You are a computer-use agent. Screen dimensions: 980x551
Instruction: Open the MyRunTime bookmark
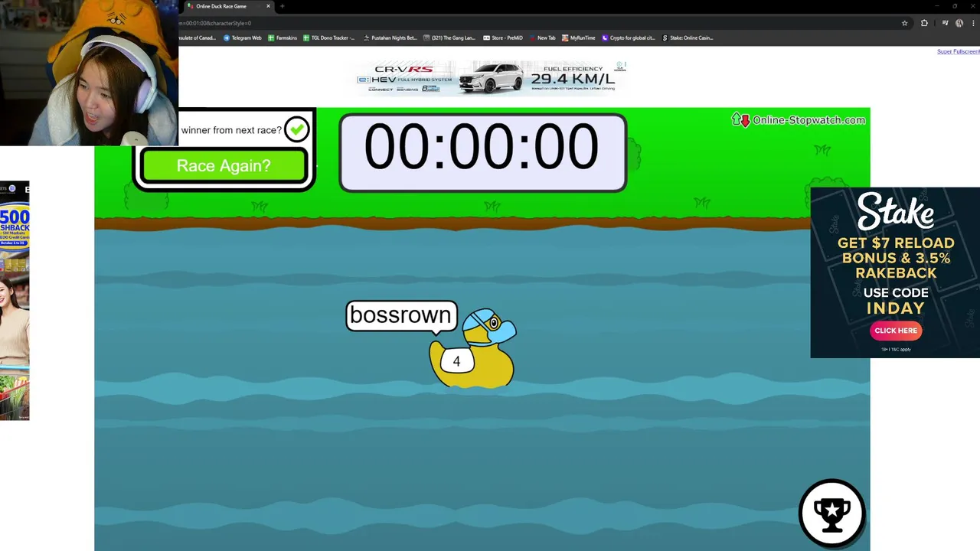click(578, 37)
